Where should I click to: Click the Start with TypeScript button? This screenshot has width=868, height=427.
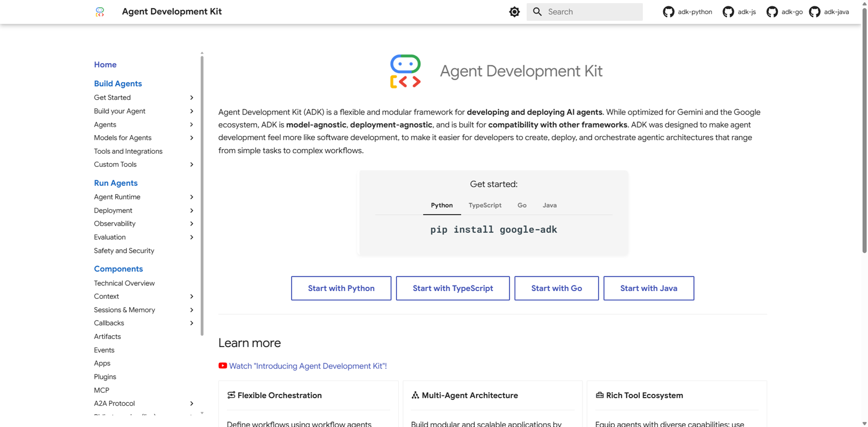pyautogui.click(x=453, y=288)
